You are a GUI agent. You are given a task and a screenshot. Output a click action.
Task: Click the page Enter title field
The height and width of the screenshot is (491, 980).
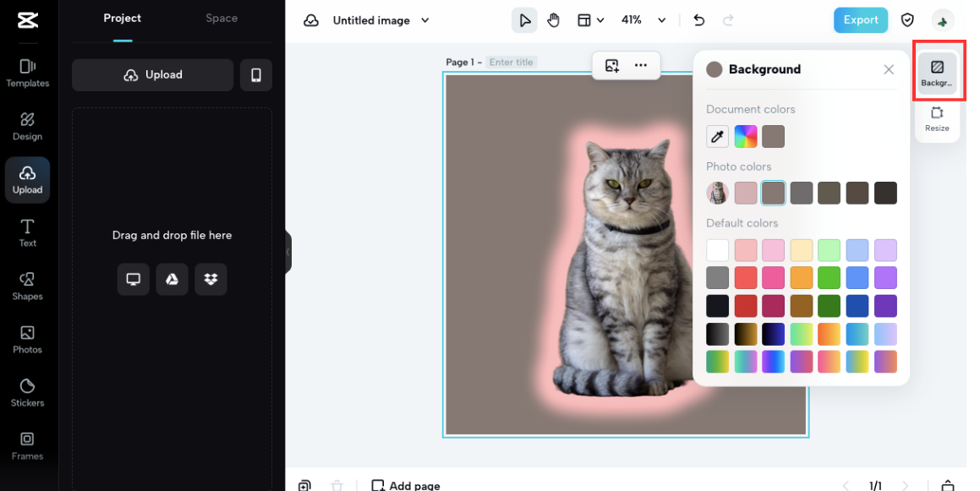(512, 62)
